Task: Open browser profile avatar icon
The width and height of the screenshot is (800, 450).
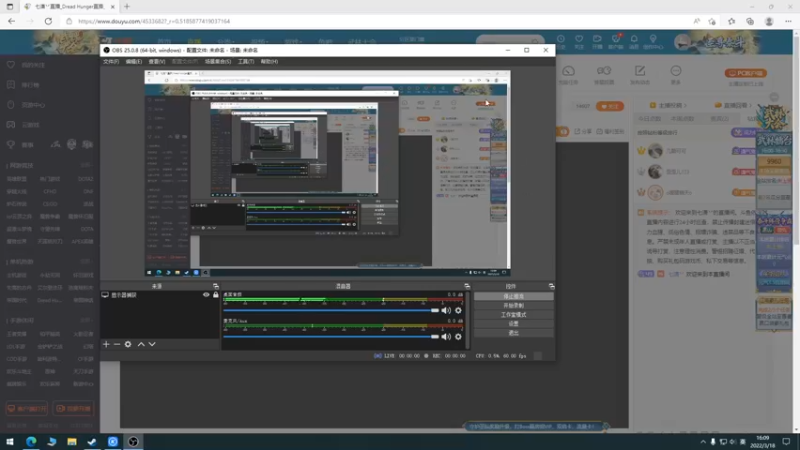Action: (769, 21)
